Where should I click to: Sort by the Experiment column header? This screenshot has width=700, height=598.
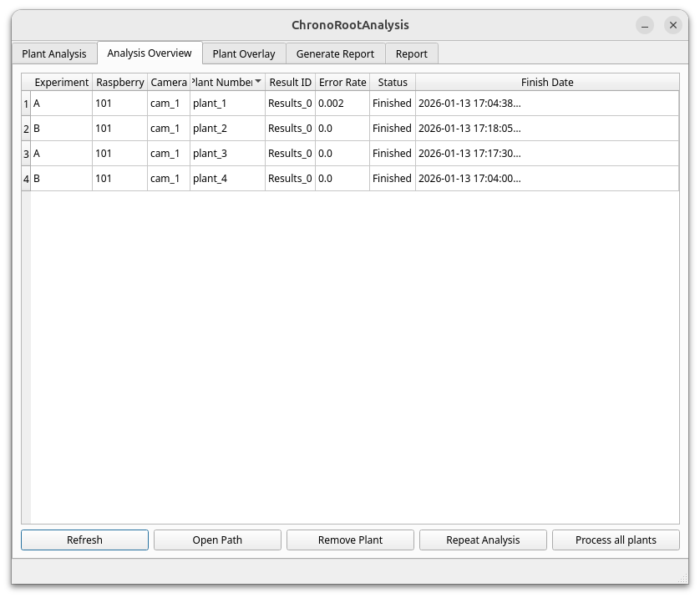[x=61, y=82]
